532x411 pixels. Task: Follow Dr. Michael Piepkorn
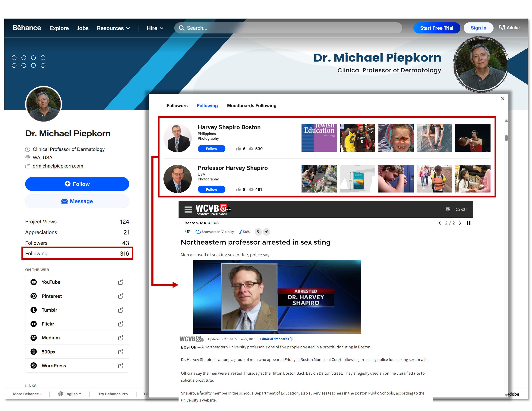click(x=77, y=184)
